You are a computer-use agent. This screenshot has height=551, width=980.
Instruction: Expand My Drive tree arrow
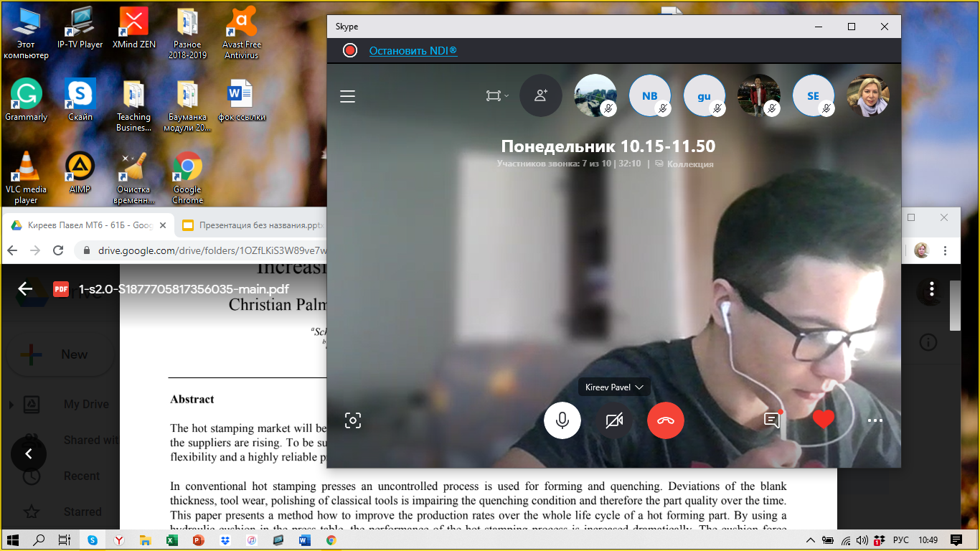(x=11, y=405)
